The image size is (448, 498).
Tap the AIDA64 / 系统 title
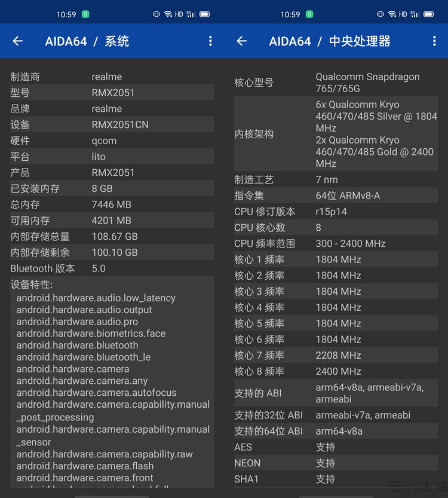pyautogui.click(x=87, y=41)
